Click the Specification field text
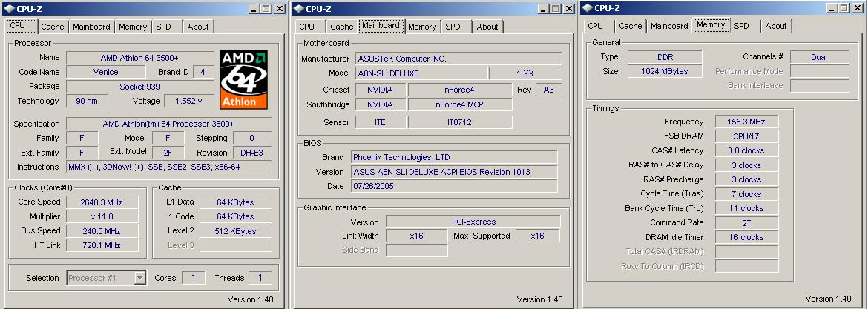The height and width of the screenshot is (309, 868). tap(169, 124)
